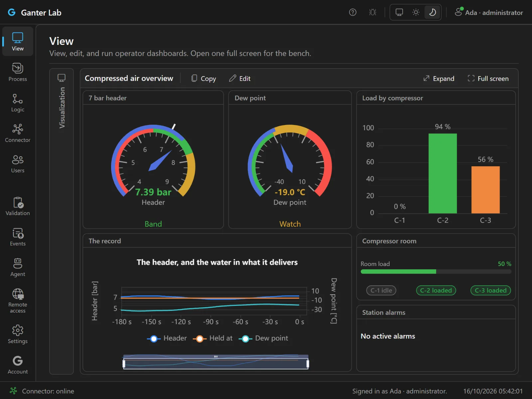Click the C-3 loaded status chip
Image resolution: width=532 pixels, height=399 pixels.
tap(491, 290)
